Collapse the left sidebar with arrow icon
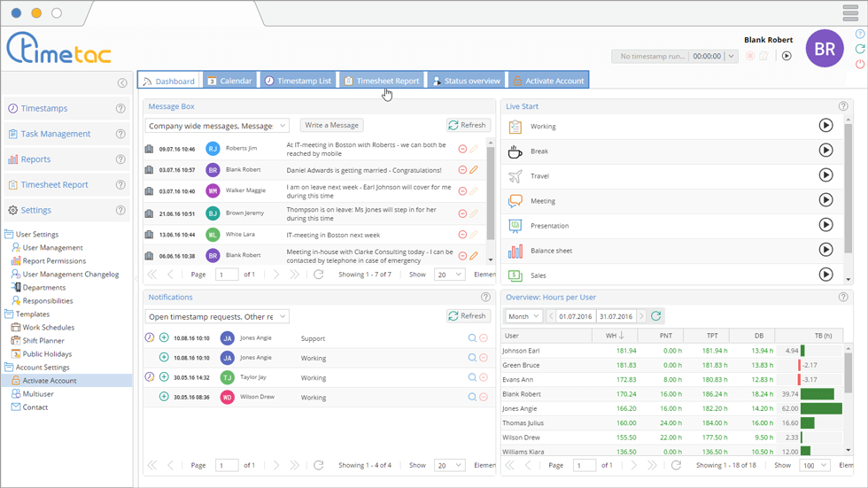The width and height of the screenshot is (868, 488). click(x=122, y=83)
